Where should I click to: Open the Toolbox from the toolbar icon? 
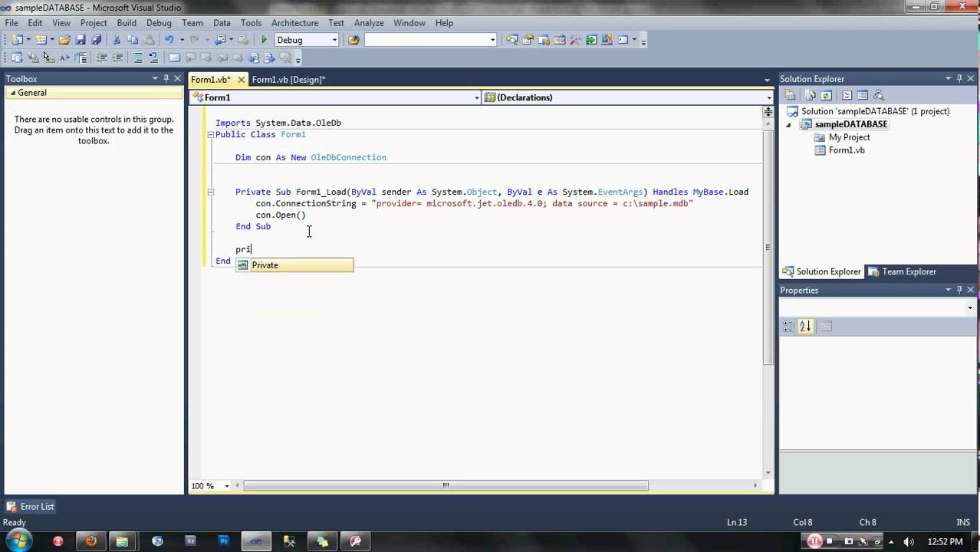click(574, 40)
